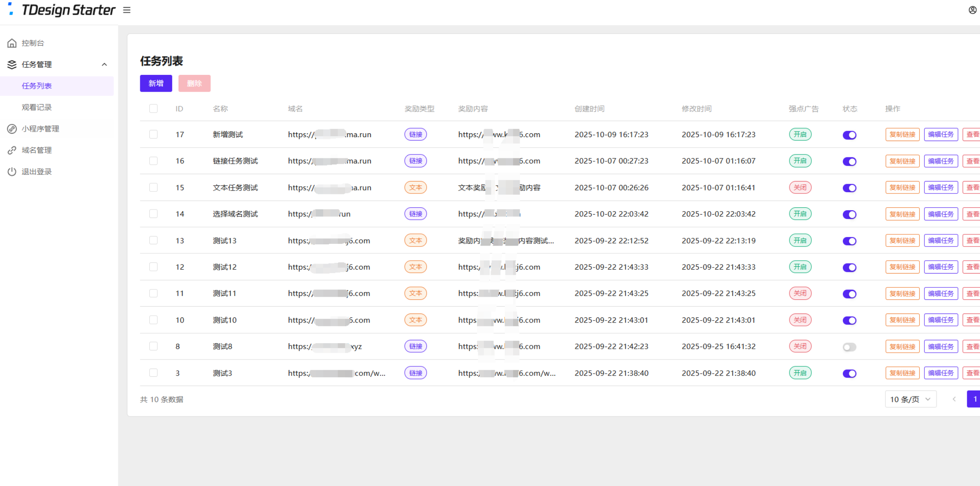Click the 新增 button
This screenshot has width=980, height=486.
click(156, 83)
